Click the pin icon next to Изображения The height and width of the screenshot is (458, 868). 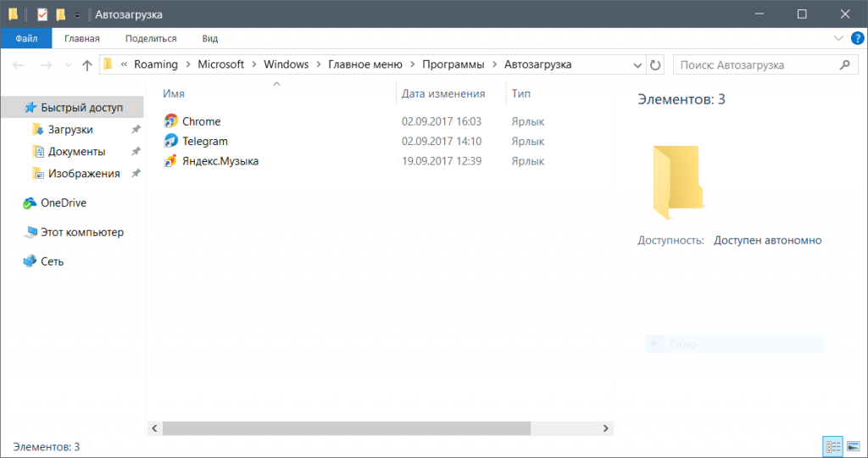136,173
